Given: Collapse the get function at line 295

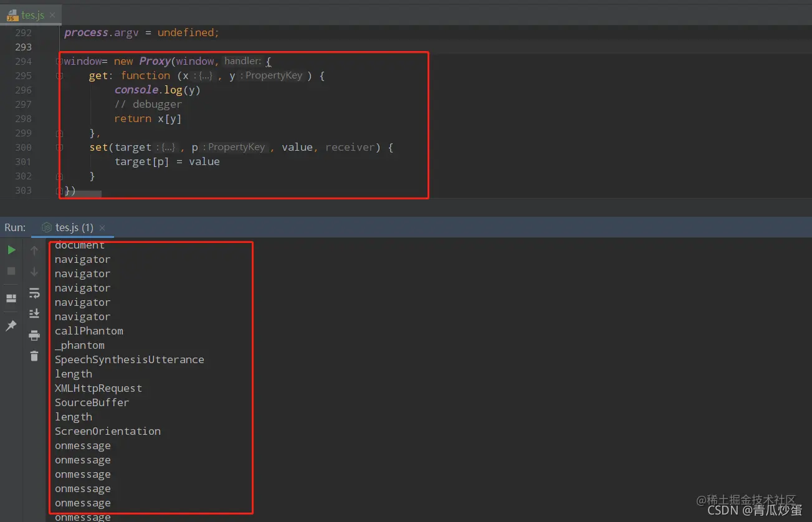Looking at the screenshot, I should pyautogui.click(x=59, y=75).
